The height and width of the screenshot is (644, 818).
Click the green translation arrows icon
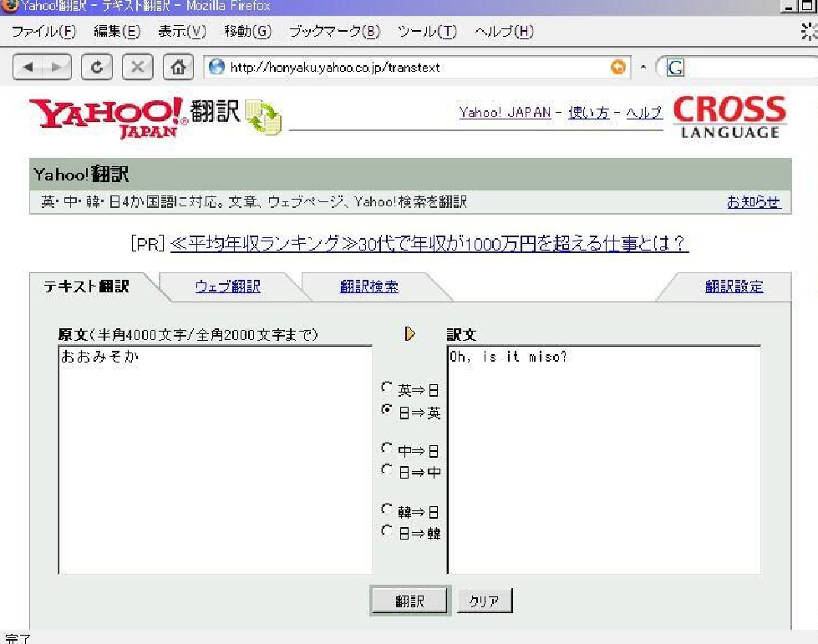263,117
